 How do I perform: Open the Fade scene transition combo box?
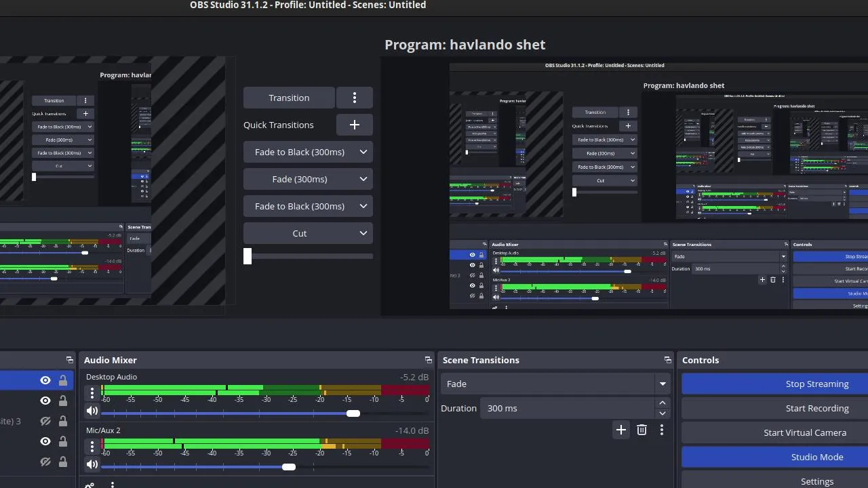[x=555, y=384]
